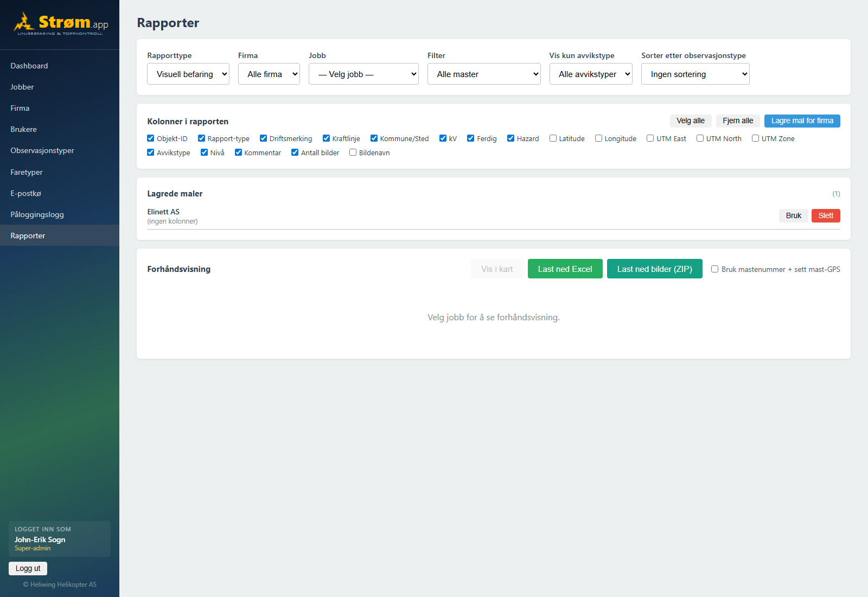Click the John-Erik Sogn user name
Image resolution: width=868 pixels, height=597 pixels.
click(x=40, y=539)
